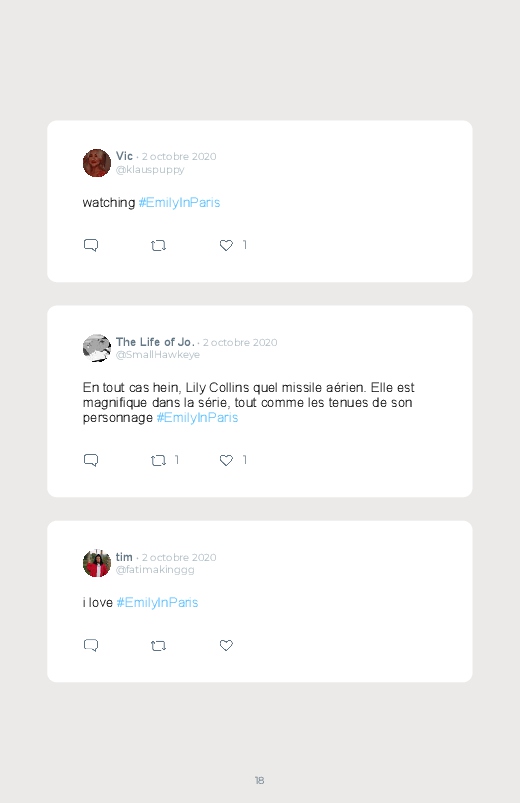Open the #EmilyInParis hashtag in tim's tweet

point(157,603)
